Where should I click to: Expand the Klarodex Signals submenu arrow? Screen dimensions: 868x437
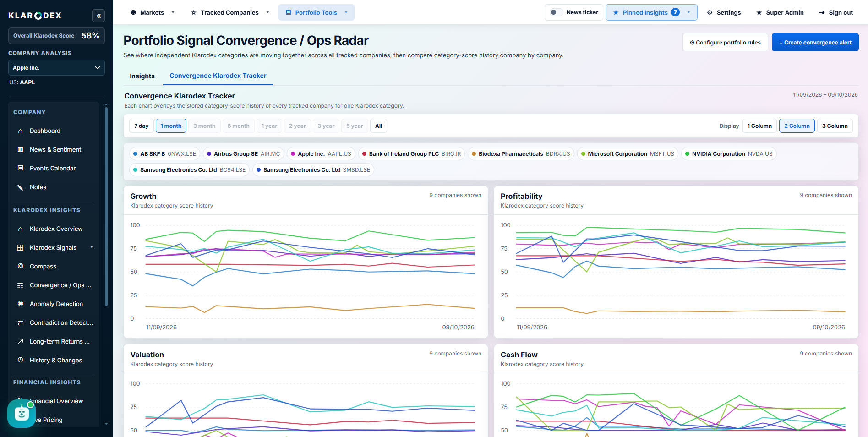pyautogui.click(x=92, y=247)
